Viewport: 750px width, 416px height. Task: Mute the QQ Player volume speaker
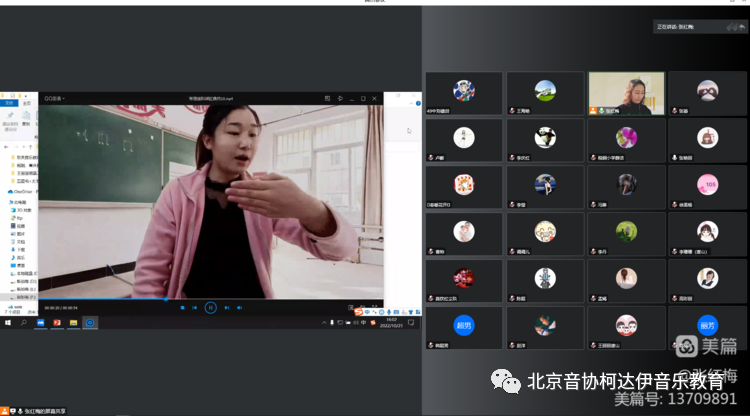tap(240, 308)
